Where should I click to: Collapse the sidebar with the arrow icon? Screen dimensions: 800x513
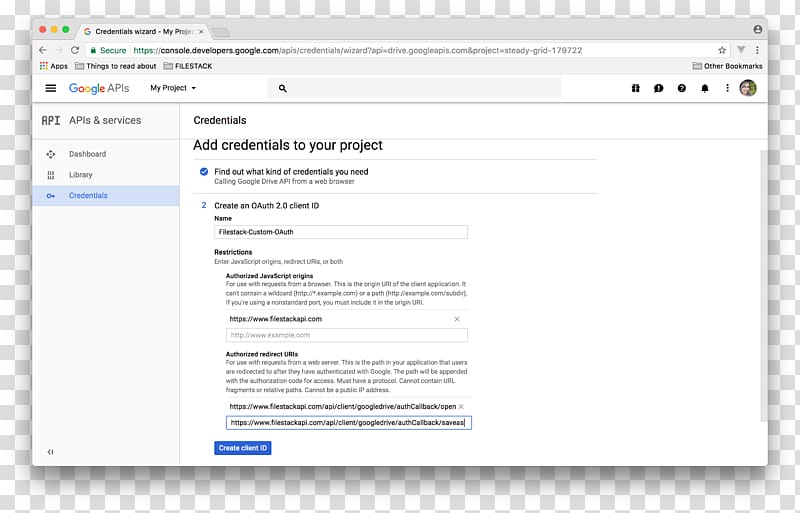point(50,452)
